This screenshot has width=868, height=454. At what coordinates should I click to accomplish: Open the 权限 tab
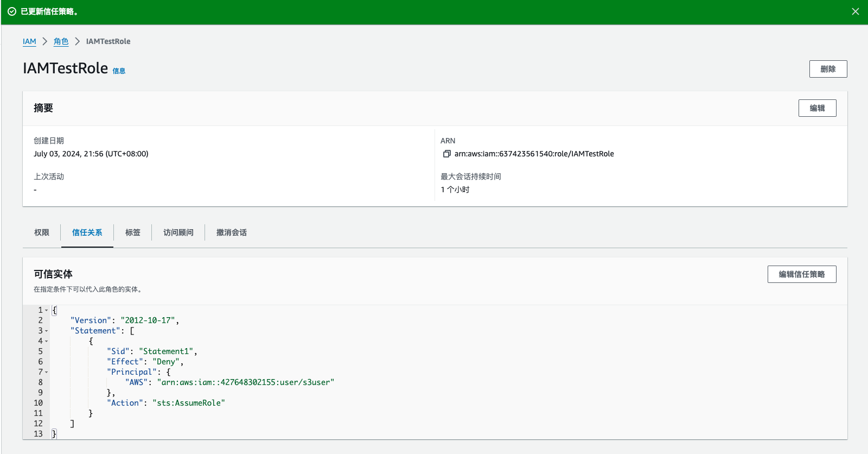42,232
